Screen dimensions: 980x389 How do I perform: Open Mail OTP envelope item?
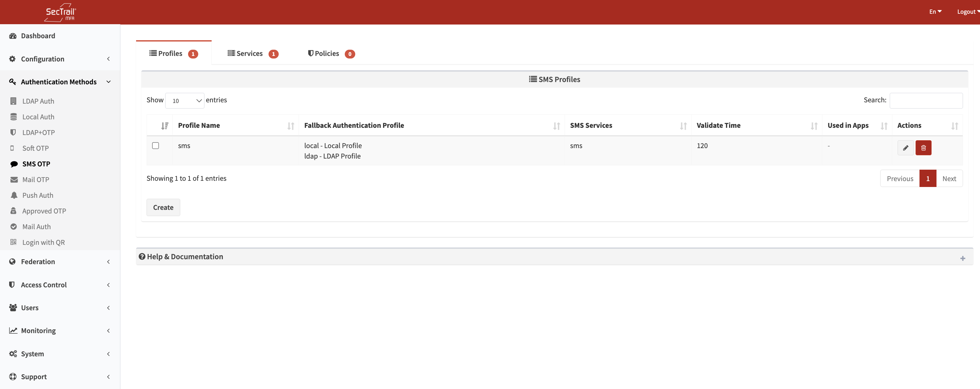[35, 179]
